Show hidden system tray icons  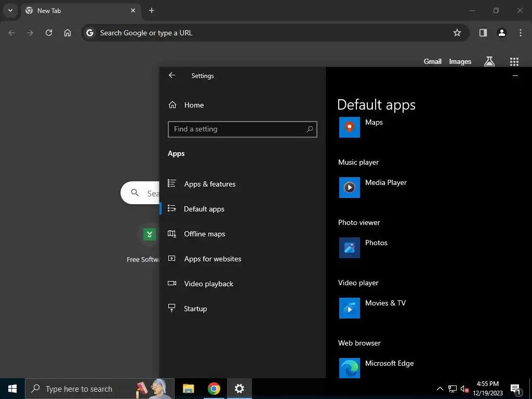440,389
